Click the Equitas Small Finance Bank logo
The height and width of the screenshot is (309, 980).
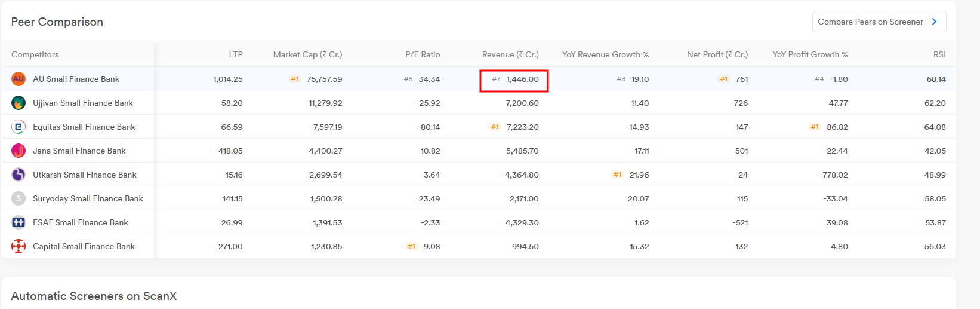19,127
